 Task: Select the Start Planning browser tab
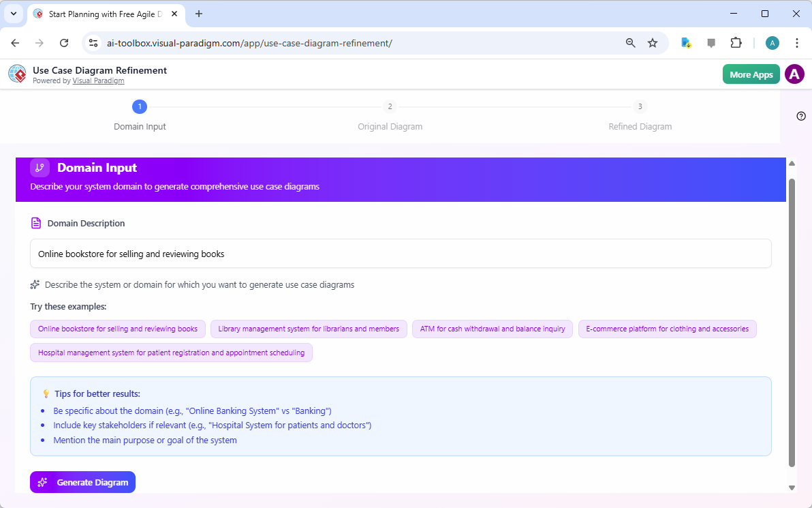click(x=106, y=14)
